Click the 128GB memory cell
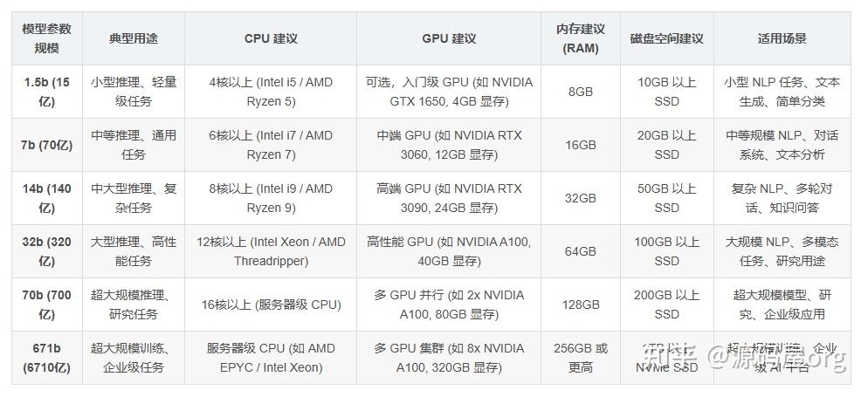This screenshot has height=397, width=868. (x=581, y=305)
